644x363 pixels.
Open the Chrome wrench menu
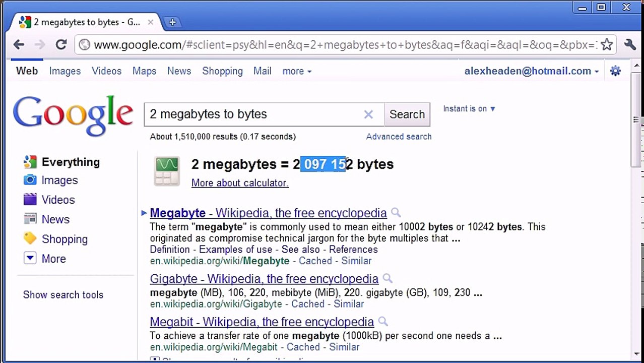point(630,45)
